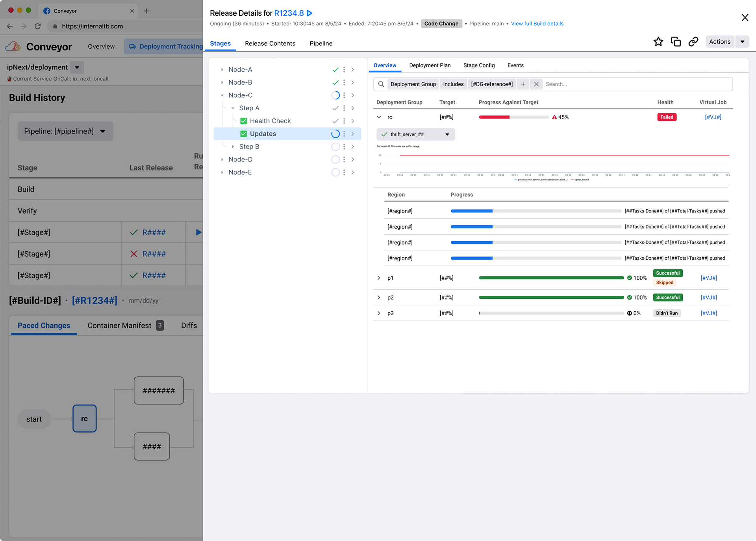
Task: Collapse the rc deployment group row
Action: tap(379, 117)
